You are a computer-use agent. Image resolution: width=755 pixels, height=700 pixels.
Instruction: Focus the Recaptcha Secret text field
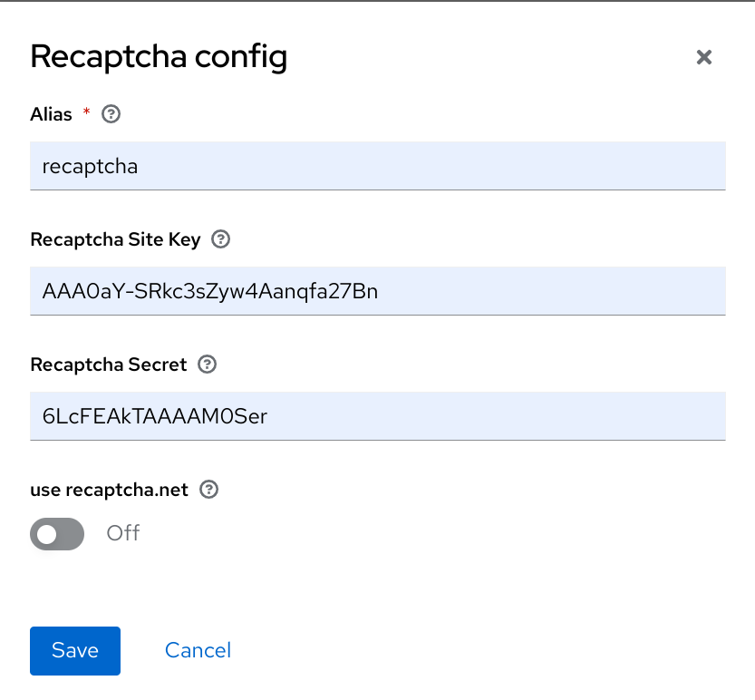point(378,416)
